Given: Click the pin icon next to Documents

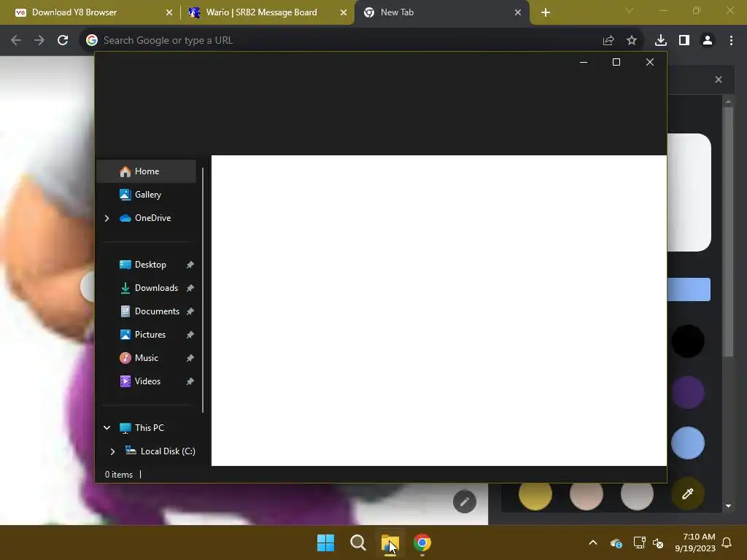Looking at the screenshot, I should pyautogui.click(x=190, y=311).
